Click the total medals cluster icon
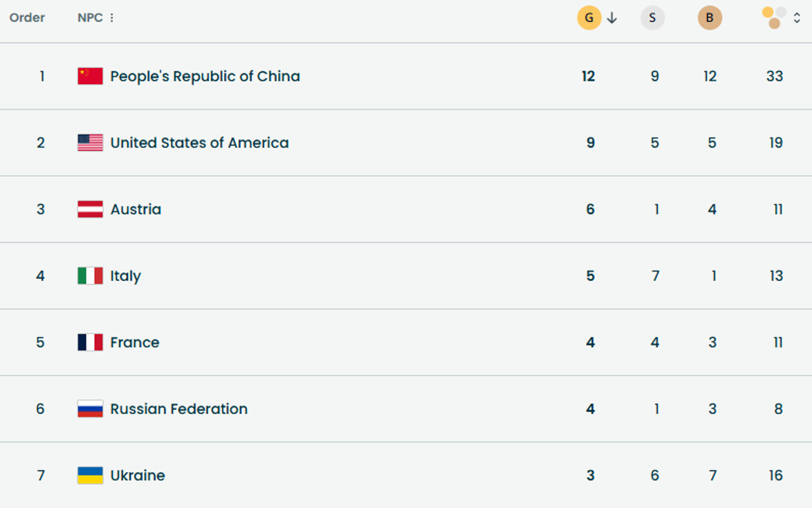Image resolution: width=812 pixels, height=508 pixels. coord(774,18)
